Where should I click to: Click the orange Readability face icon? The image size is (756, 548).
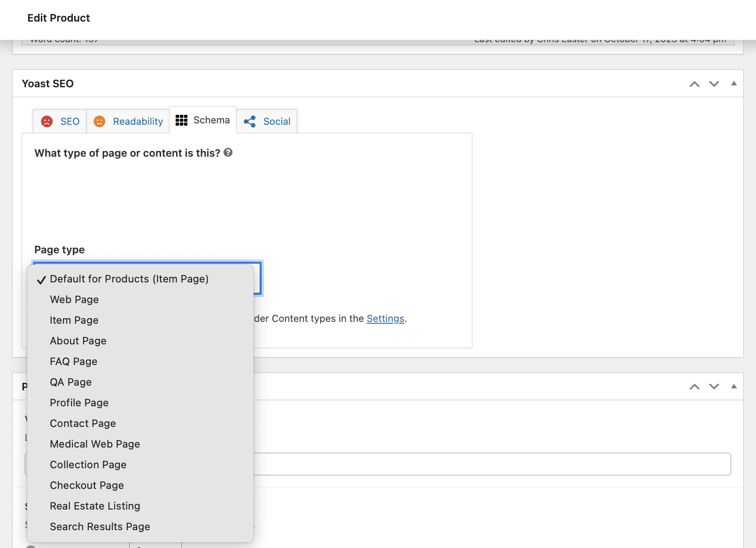click(x=100, y=122)
